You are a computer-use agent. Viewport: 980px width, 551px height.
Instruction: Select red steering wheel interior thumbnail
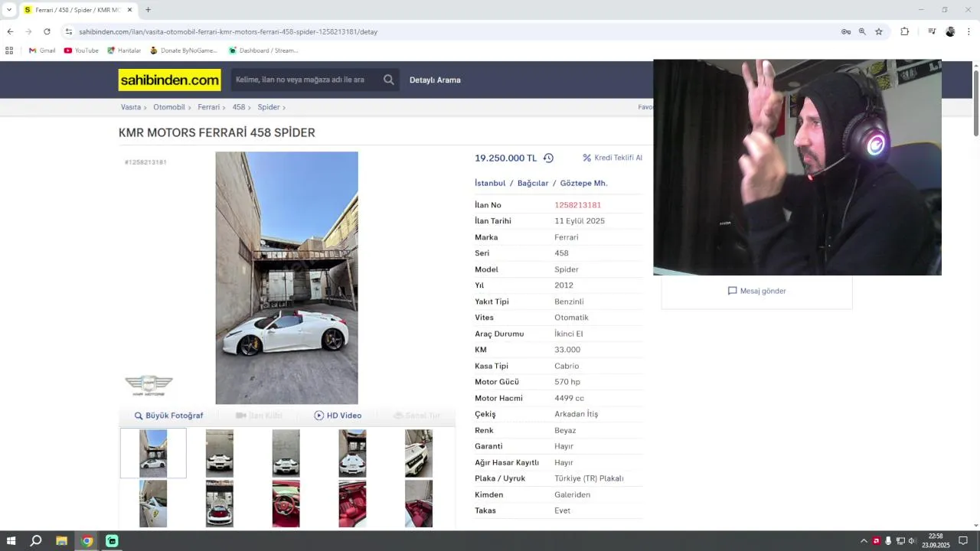(x=286, y=504)
